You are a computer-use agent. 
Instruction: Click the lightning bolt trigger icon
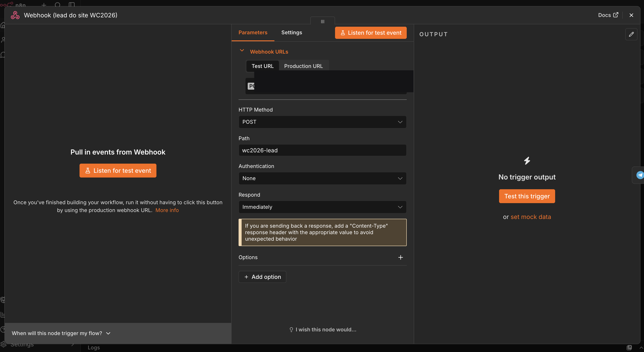point(527,161)
